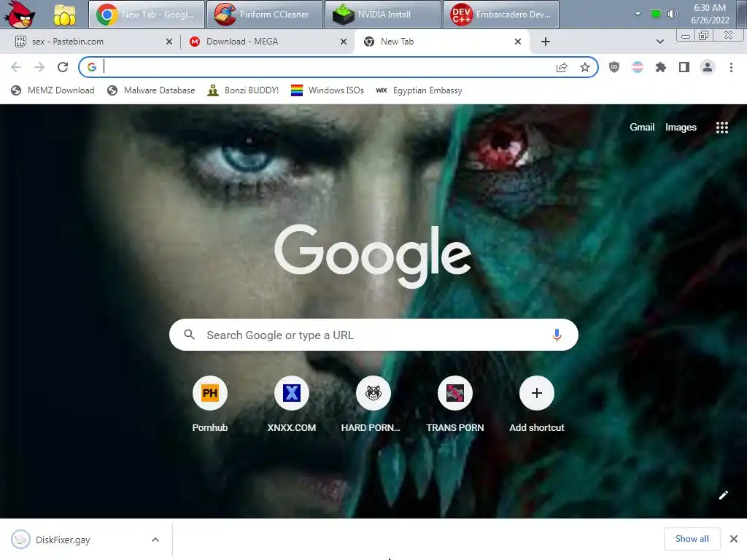The height and width of the screenshot is (560, 747).
Task: Open Malware Database bookmark
Action: (151, 90)
